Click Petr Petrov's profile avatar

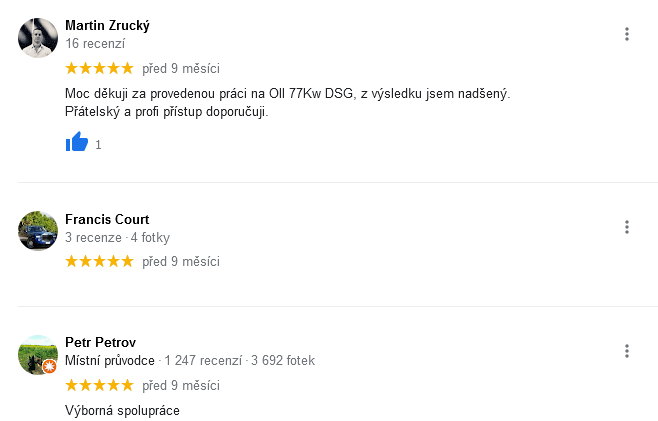click(x=38, y=355)
